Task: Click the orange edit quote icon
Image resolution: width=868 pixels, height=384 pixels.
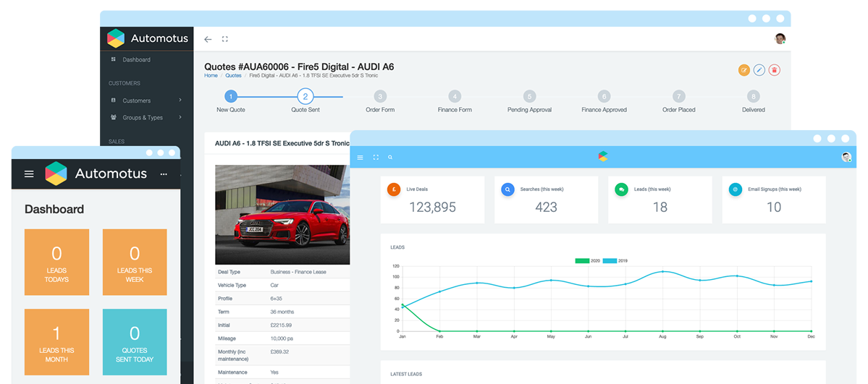Action: click(x=743, y=70)
